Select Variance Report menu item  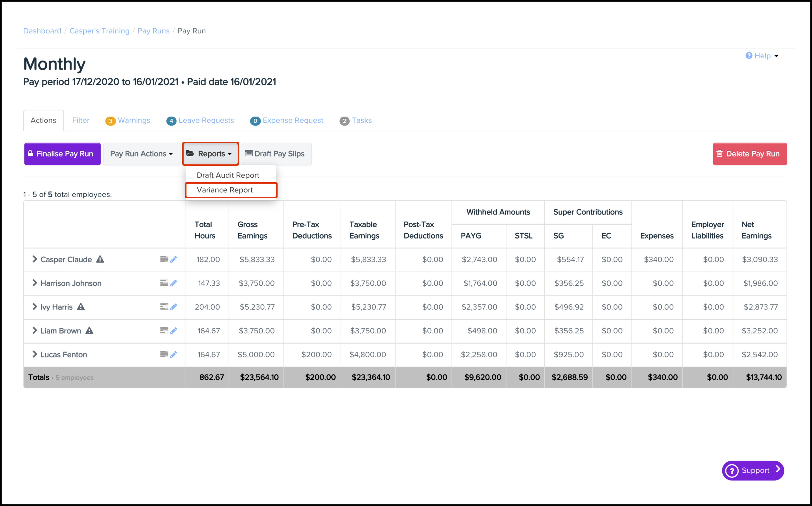click(x=225, y=190)
